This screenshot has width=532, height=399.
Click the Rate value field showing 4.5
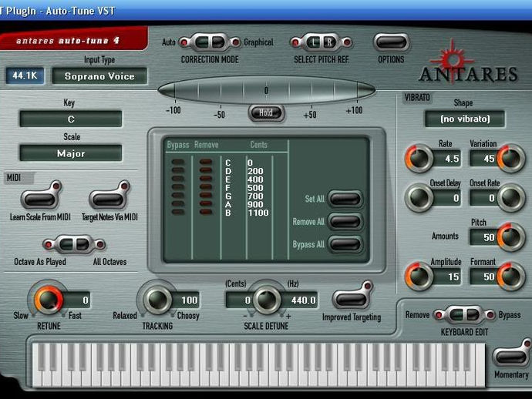coord(447,159)
